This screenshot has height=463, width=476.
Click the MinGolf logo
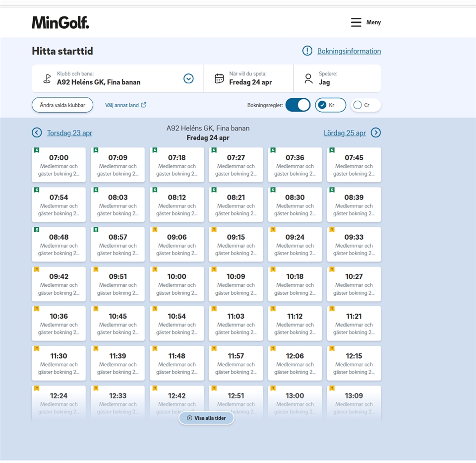[60, 22]
